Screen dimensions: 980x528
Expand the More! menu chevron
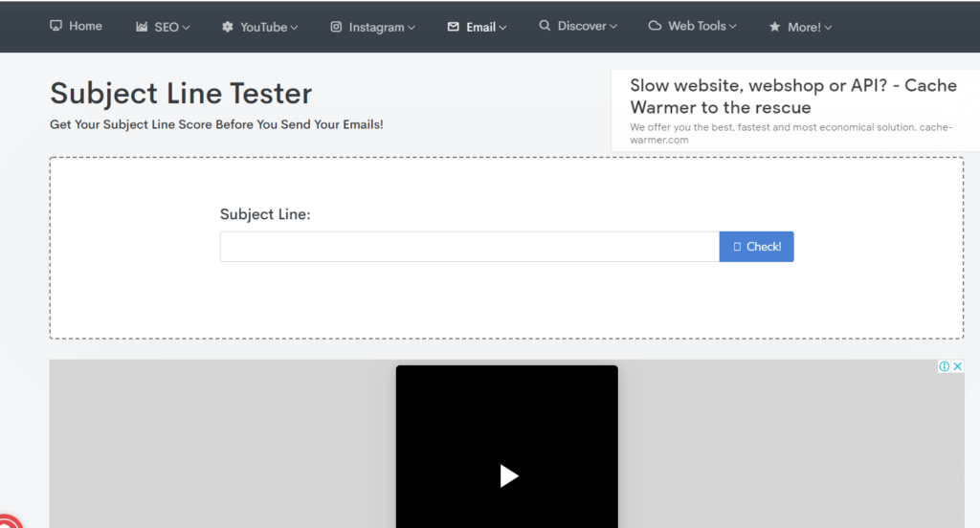coord(828,28)
